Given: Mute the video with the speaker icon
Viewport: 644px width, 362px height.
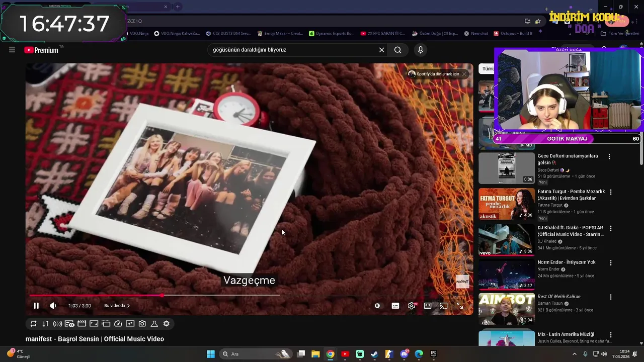Looking at the screenshot, I should pyautogui.click(x=53, y=306).
